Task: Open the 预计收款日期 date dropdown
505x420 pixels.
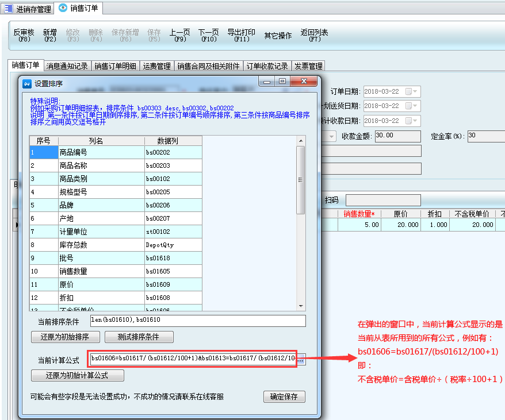Action: point(416,121)
